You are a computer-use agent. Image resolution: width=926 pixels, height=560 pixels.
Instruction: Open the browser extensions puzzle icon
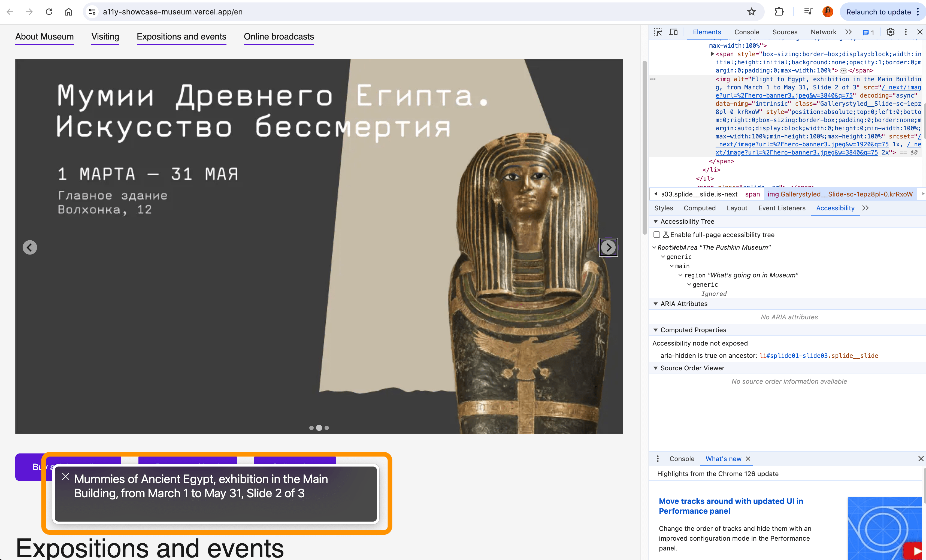tap(779, 12)
